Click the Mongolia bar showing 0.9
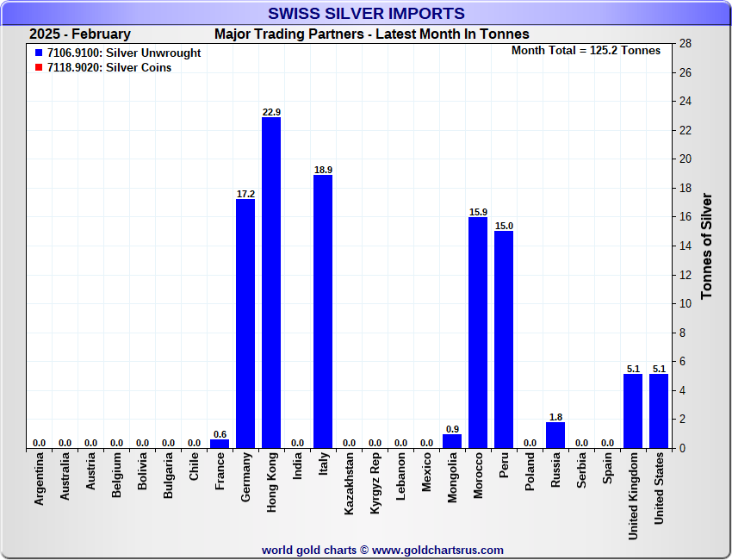 [x=452, y=441]
